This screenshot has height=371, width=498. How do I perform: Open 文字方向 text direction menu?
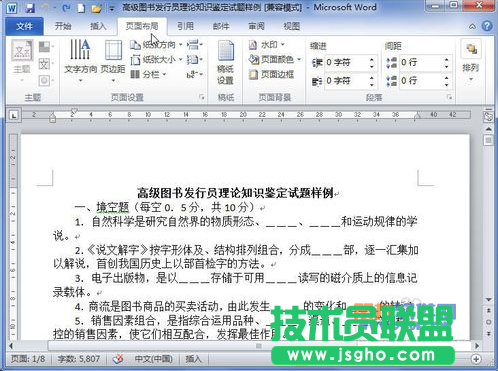tap(80, 61)
